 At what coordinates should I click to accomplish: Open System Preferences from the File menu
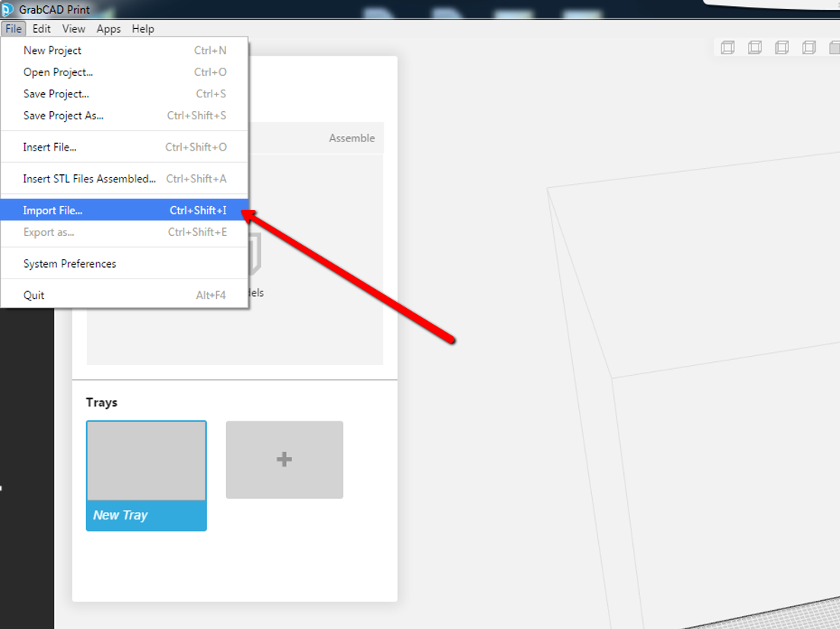(124, 264)
